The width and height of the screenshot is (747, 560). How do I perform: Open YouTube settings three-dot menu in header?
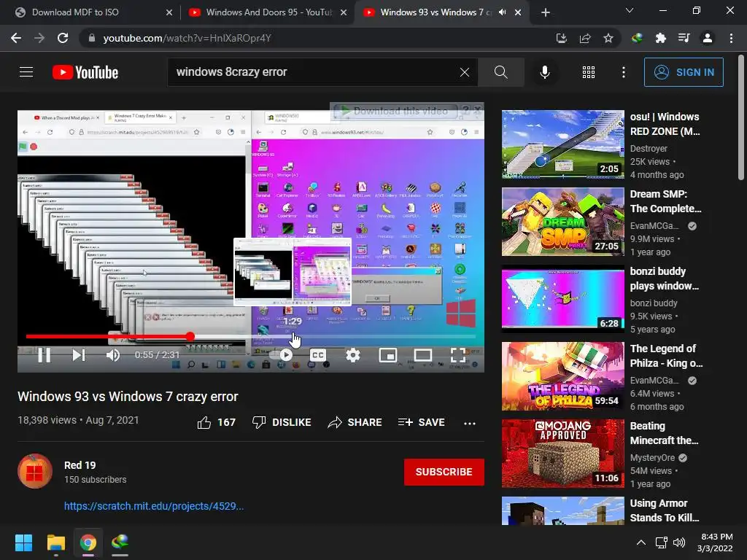(623, 72)
